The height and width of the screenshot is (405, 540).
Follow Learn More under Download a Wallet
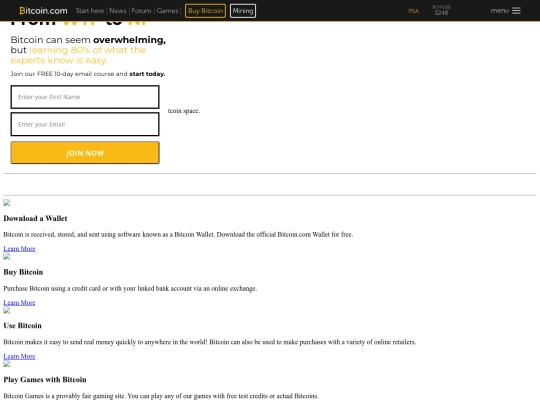point(19,249)
